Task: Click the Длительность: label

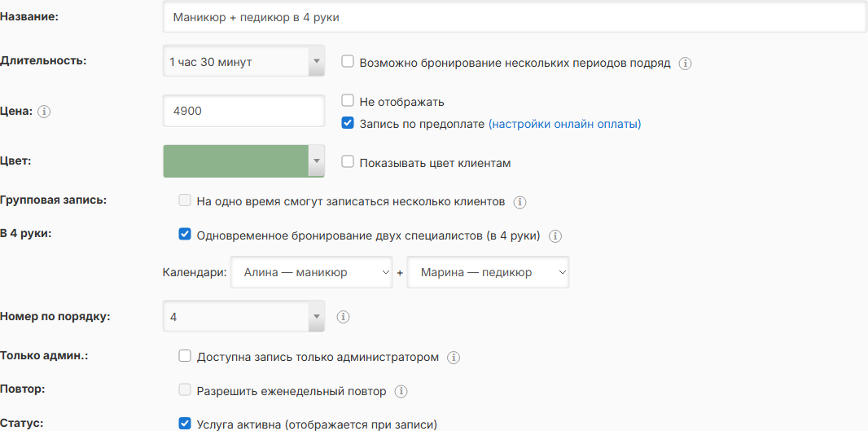Action: point(43,61)
